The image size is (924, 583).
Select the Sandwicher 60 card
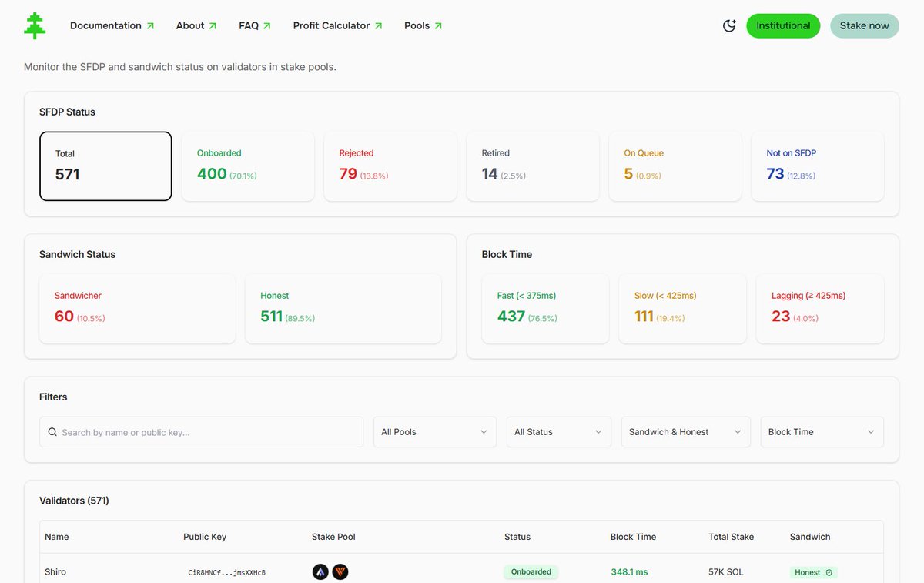pos(137,309)
